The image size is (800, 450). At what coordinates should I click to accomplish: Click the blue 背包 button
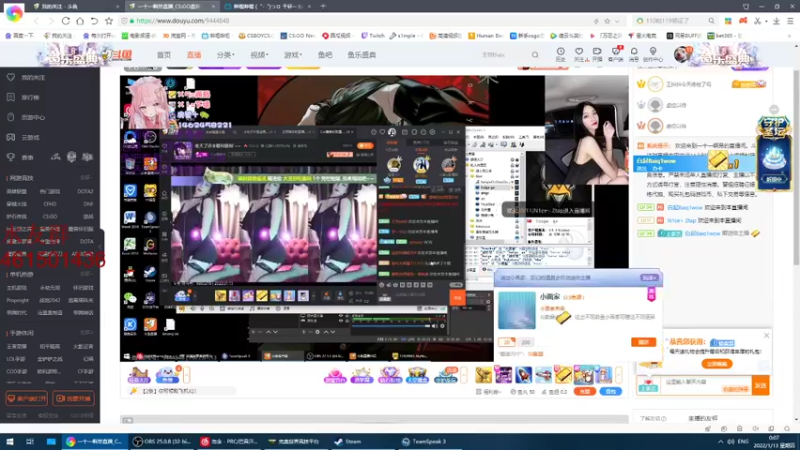(611, 391)
